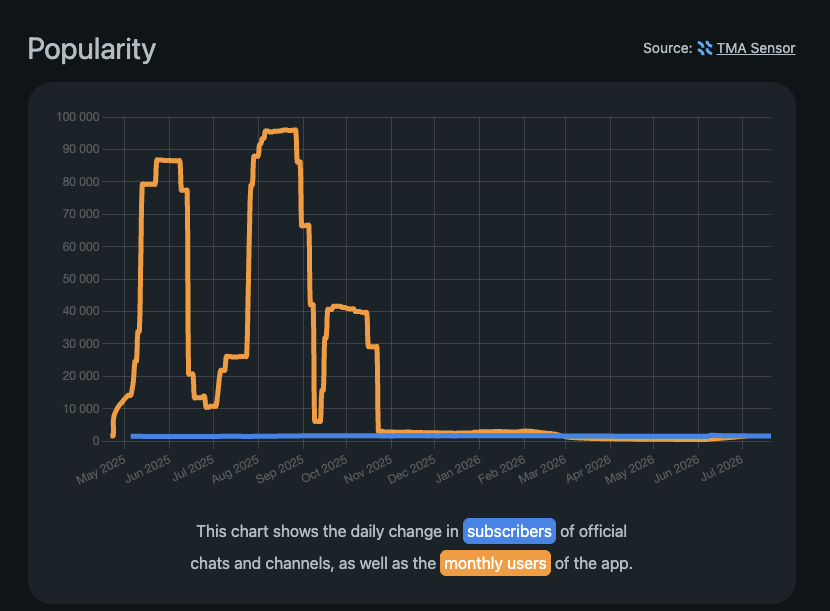Image resolution: width=830 pixels, height=611 pixels.
Task: Click the Sep 2025 x-axis label
Action: [280, 470]
